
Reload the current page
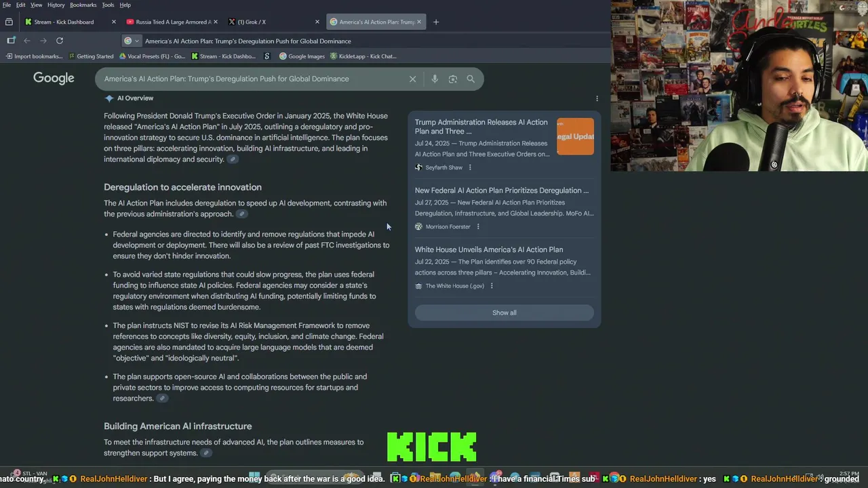click(60, 41)
